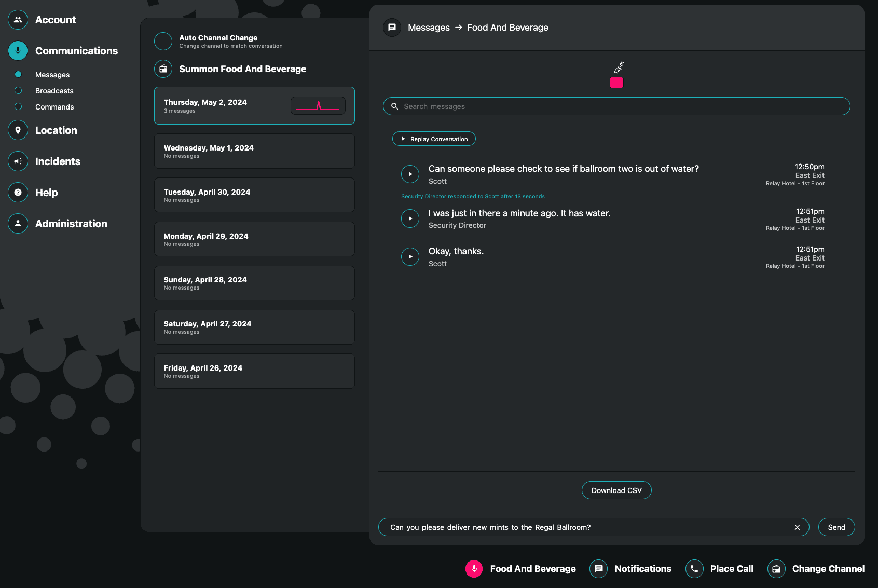Click the Help question mark icon
878x588 pixels.
18,193
